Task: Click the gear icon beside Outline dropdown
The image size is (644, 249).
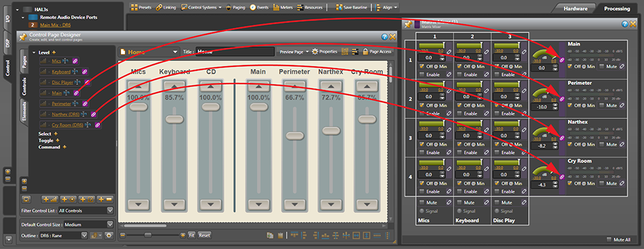Action: pos(109,235)
